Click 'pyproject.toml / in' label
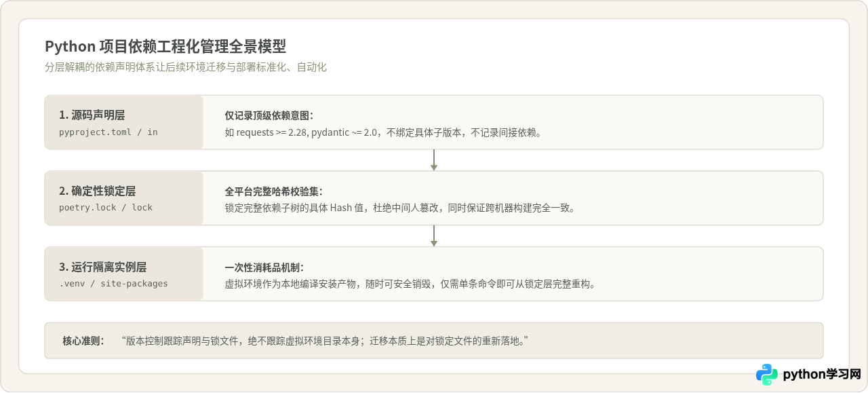The image size is (868, 393). pos(108,132)
